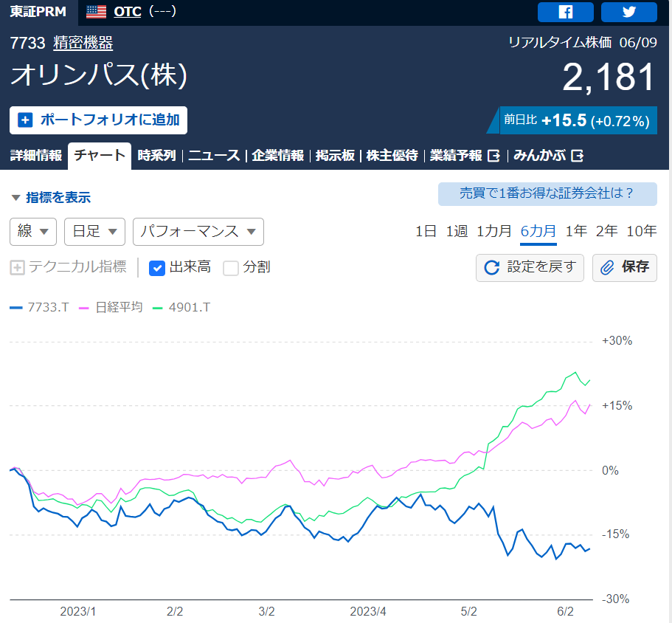The height and width of the screenshot is (623, 672).
Task: Enable the 分割 checkbox
Action: tap(231, 267)
